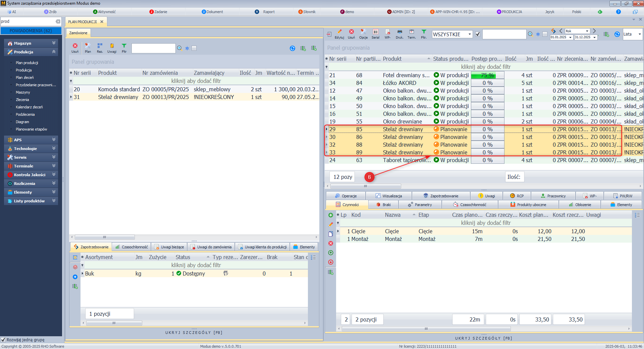Toggle the Rozwijaj jedną grupę checkbox
The height and width of the screenshot is (349, 644).
pos(3,340)
